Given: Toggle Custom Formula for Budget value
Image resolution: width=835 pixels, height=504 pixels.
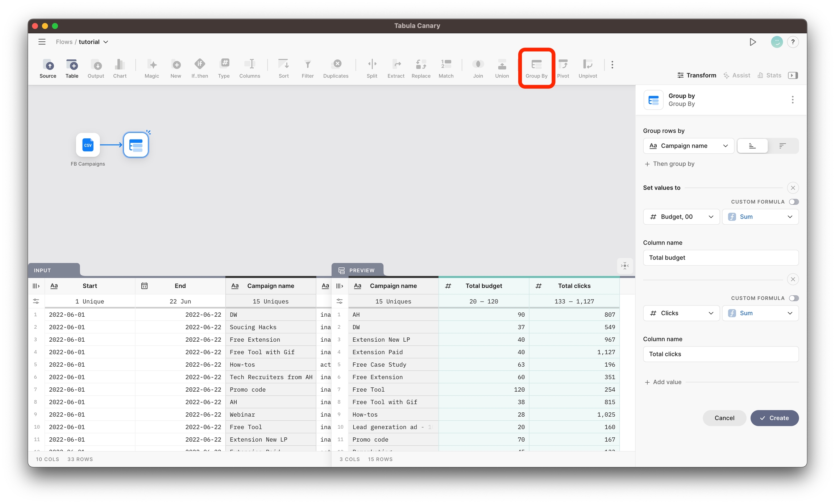Looking at the screenshot, I should point(794,202).
